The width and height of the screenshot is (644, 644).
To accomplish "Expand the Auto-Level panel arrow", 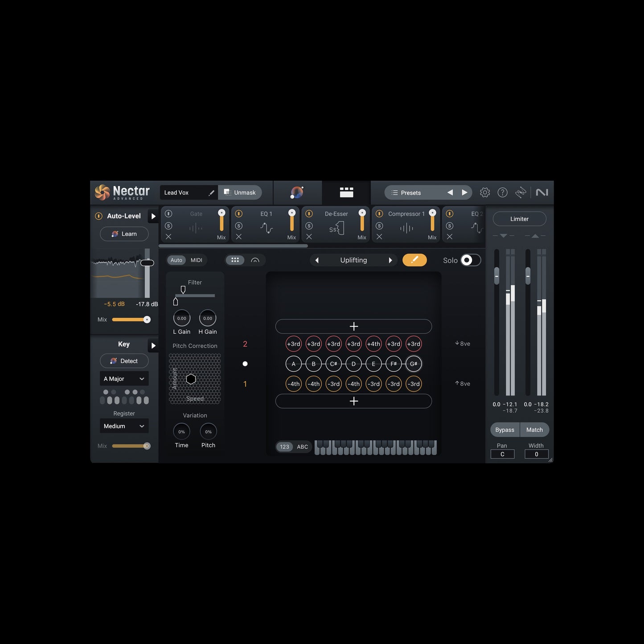I will [153, 216].
